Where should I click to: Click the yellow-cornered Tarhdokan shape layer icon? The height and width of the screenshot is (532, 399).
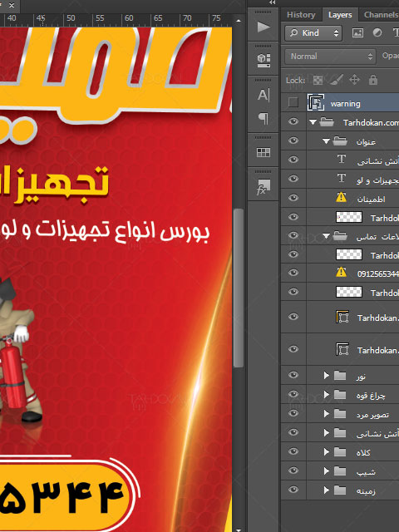(342, 317)
